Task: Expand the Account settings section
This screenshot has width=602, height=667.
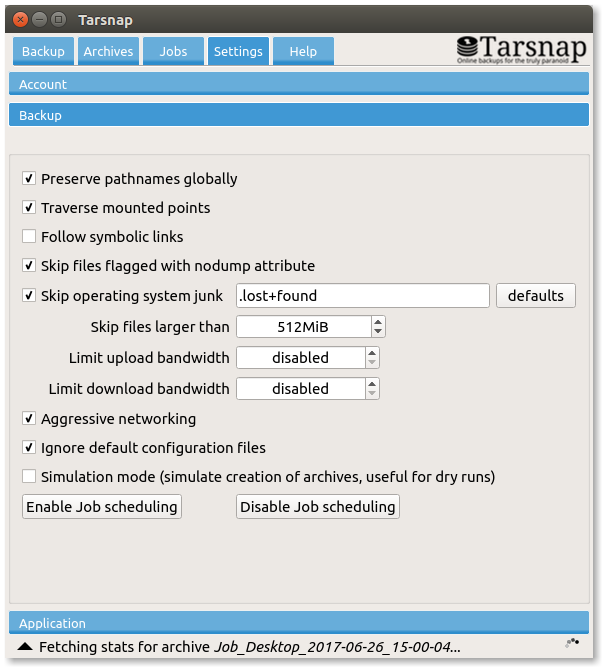Action: 299,84
